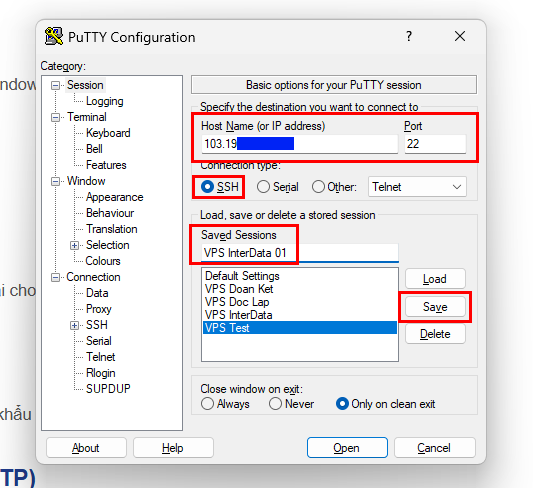533x488 pixels.
Task: Collapse the Window tree node
Action: click(55, 181)
